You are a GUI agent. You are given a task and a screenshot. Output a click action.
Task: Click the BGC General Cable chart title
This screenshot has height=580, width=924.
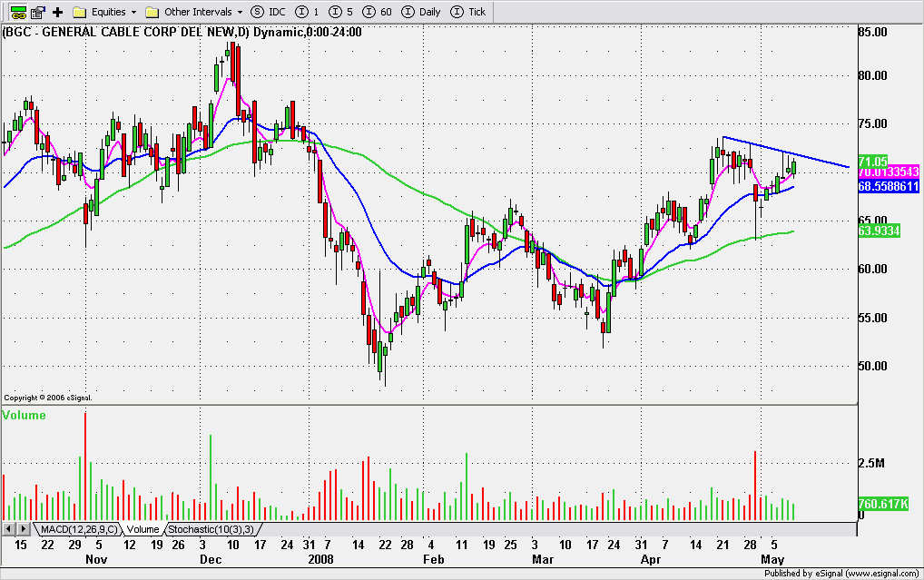pos(182,32)
